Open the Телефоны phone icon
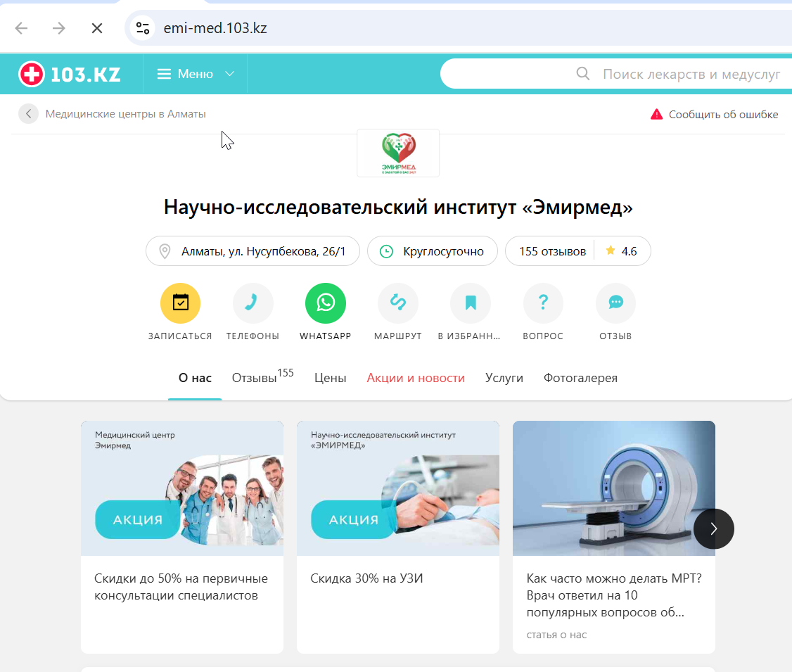Image resolution: width=792 pixels, height=672 pixels. click(x=253, y=303)
